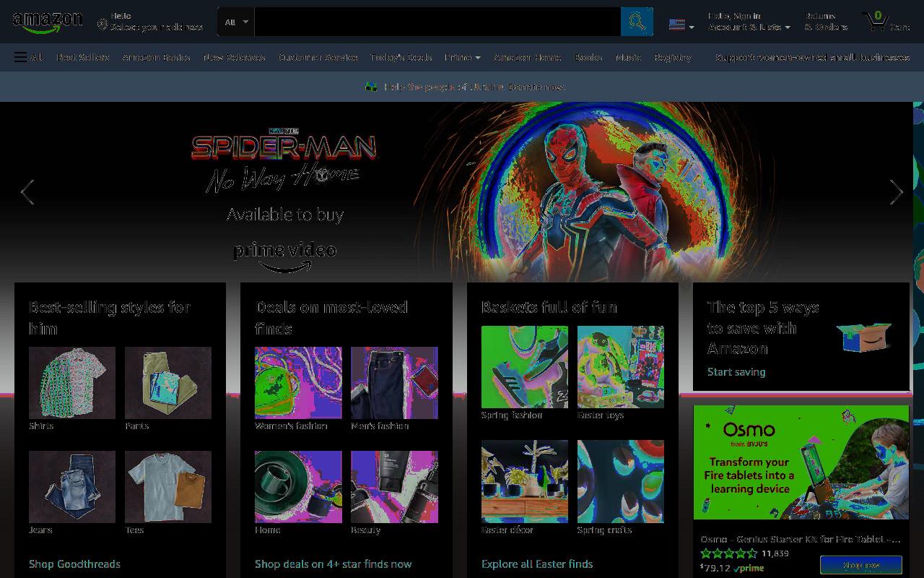Click the search magnifier button
Viewport: 924px width, 578px height.
[637, 22]
